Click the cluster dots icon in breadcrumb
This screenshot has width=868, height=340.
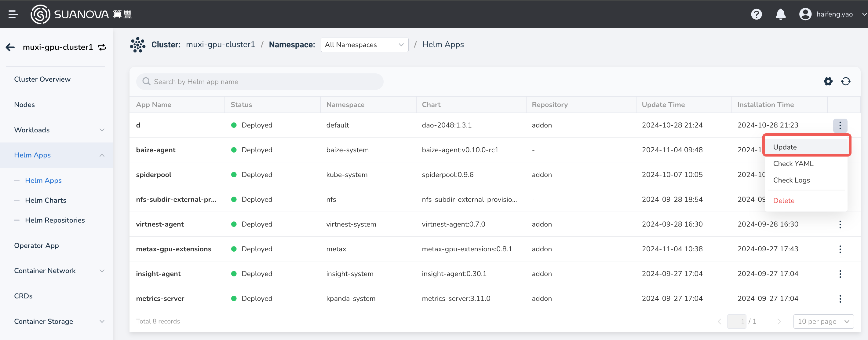click(137, 45)
